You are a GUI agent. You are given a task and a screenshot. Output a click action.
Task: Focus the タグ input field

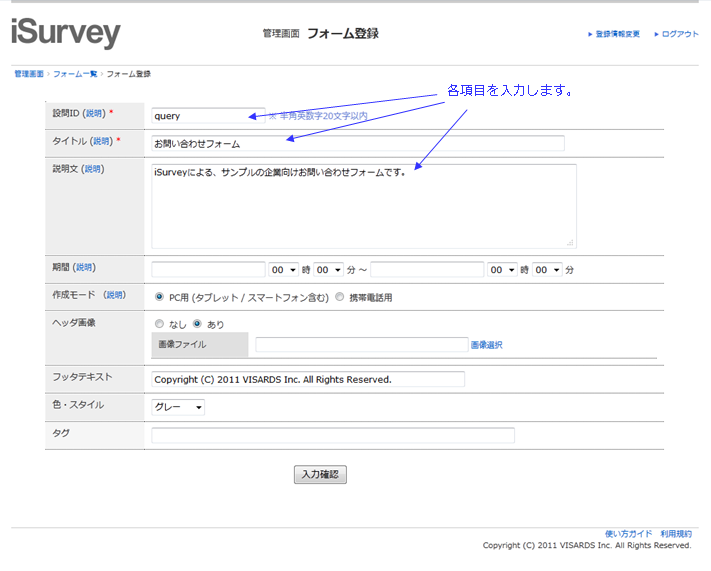click(x=332, y=435)
